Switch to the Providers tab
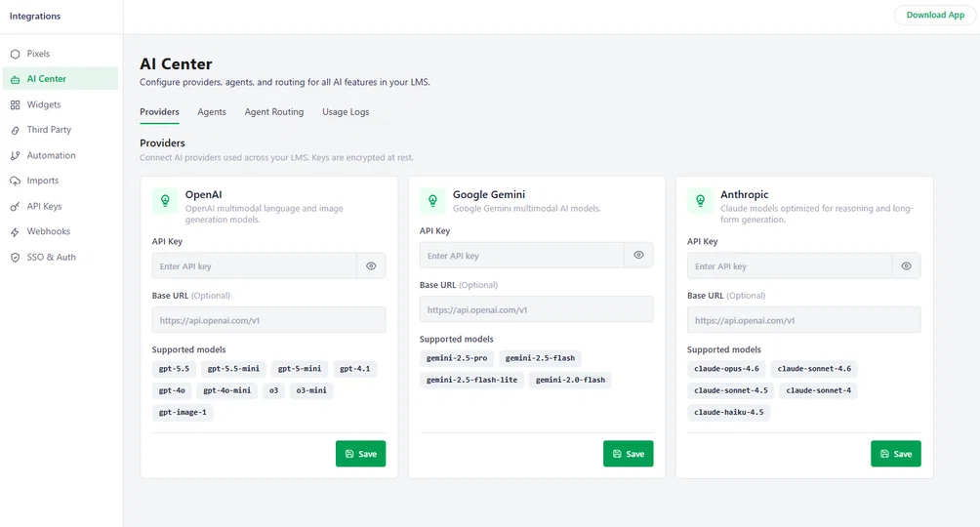 [159, 112]
